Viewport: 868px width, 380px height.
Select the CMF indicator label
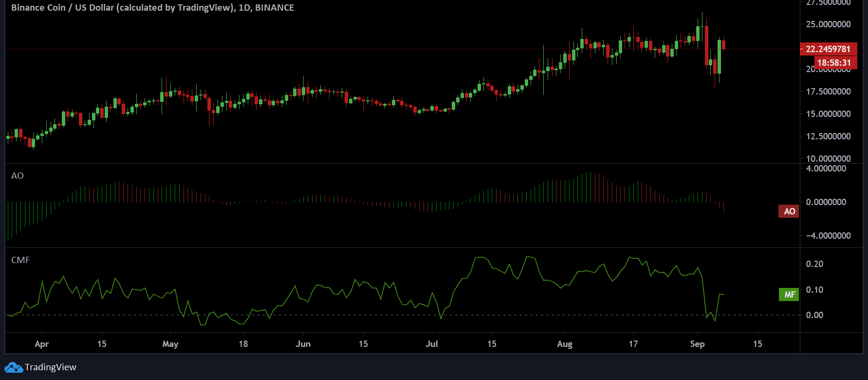(x=20, y=260)
